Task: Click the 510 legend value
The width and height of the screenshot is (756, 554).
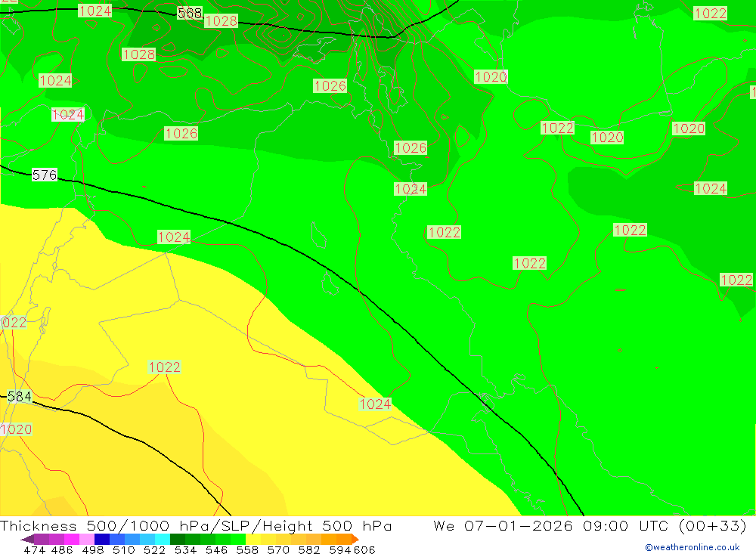Action: point(124,549)
